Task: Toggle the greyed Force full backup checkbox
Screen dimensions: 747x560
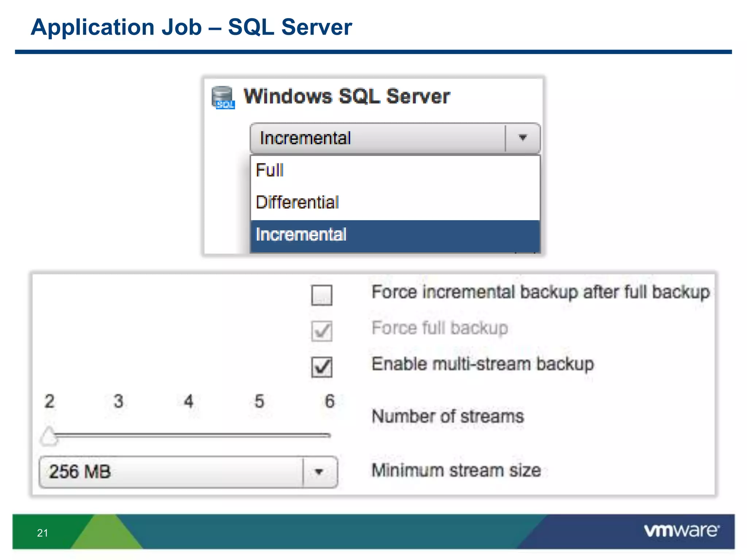Action: pos(322,331)
